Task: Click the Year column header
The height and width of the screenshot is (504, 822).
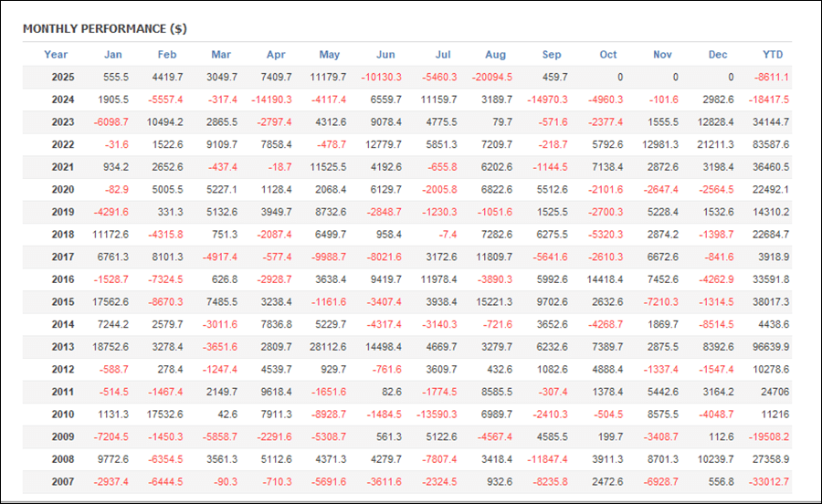Action: 56,55
